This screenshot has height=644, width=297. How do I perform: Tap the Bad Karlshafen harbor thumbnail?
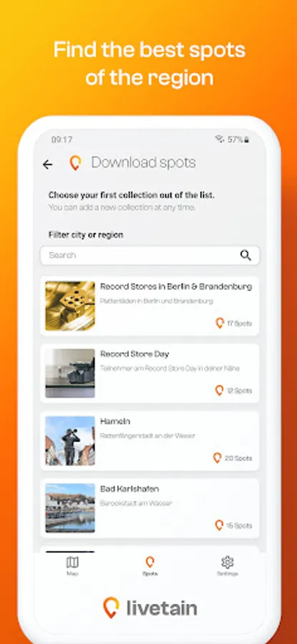(x=70, y=509)
